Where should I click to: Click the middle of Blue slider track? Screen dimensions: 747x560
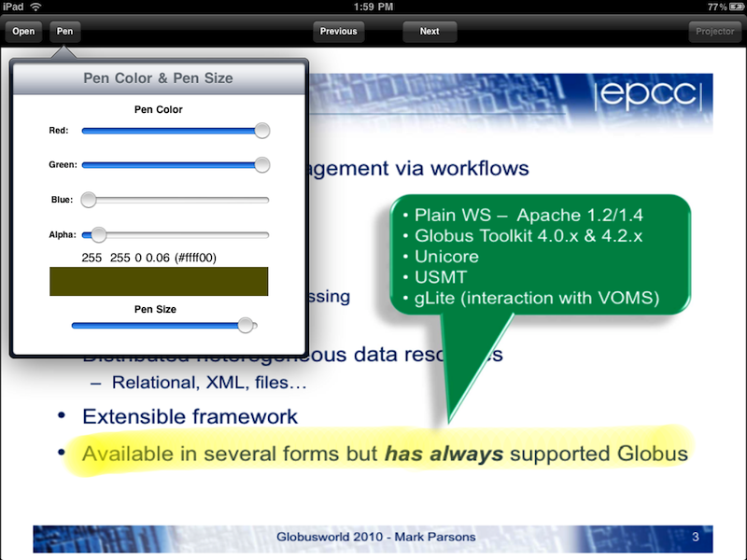176,200
